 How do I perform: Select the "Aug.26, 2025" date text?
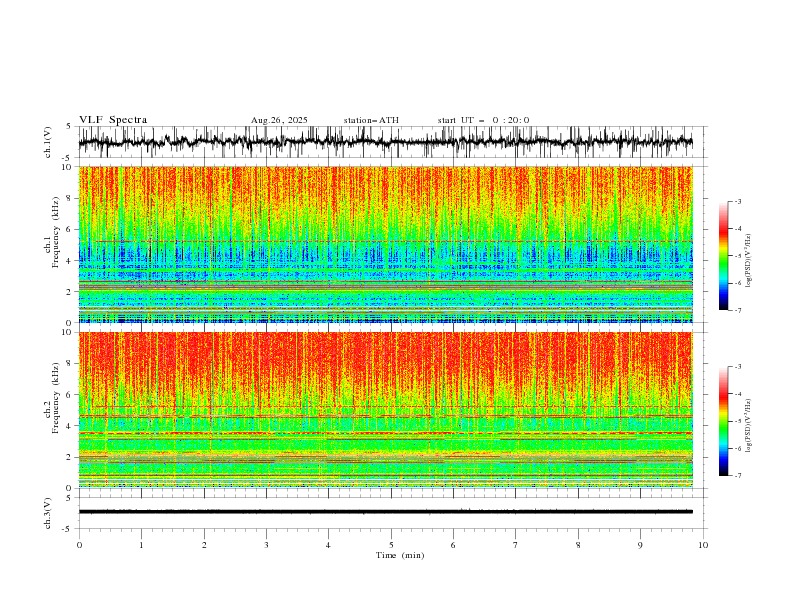(279, 120)
